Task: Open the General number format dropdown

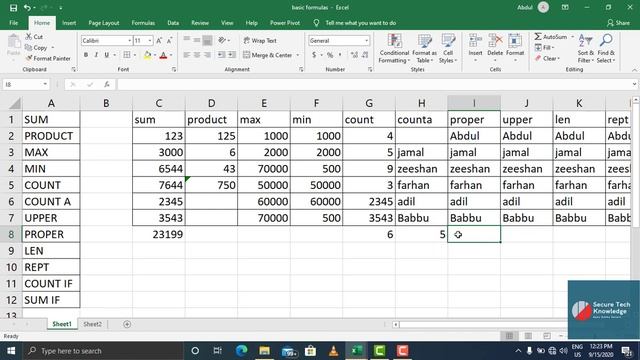Action: pyautogui.click(x=366, y=40)
